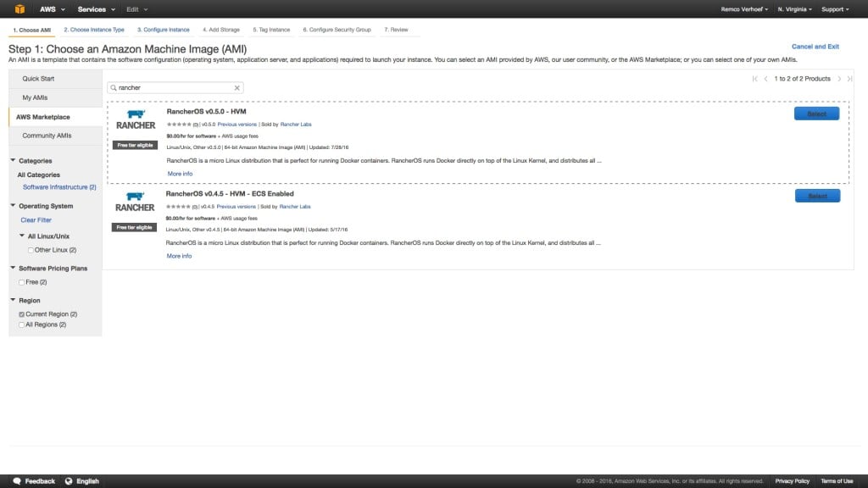Click the AWS cube logo
The height and width of the screenshot is (488, 868).
click(x=19, y=9)
